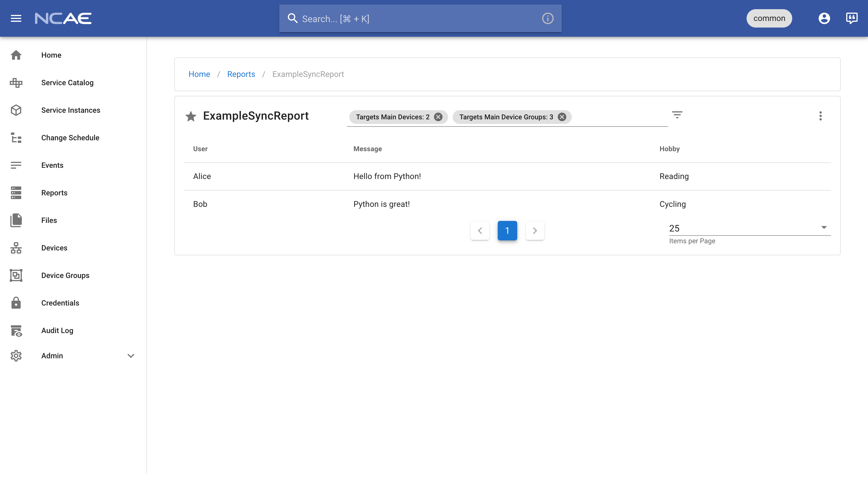Viewport: 868px width, 494px height.
Task: Open the three-dot more options menu
Action: [820, 116]
